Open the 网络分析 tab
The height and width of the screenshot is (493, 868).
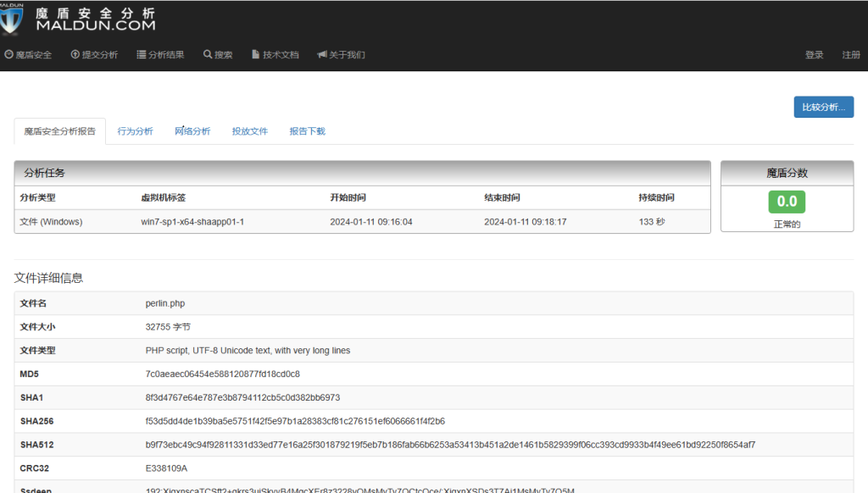pos(192,131)
